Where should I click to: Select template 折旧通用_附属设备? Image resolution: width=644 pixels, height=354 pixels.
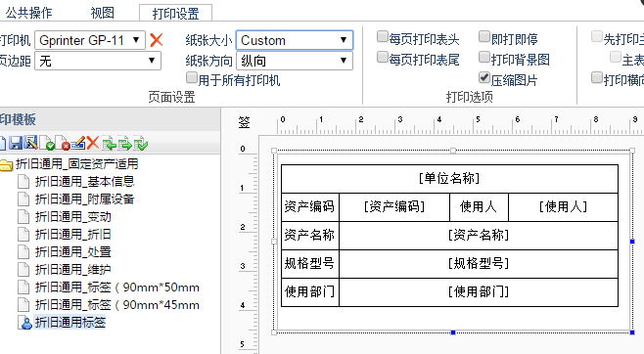(84, 199)
